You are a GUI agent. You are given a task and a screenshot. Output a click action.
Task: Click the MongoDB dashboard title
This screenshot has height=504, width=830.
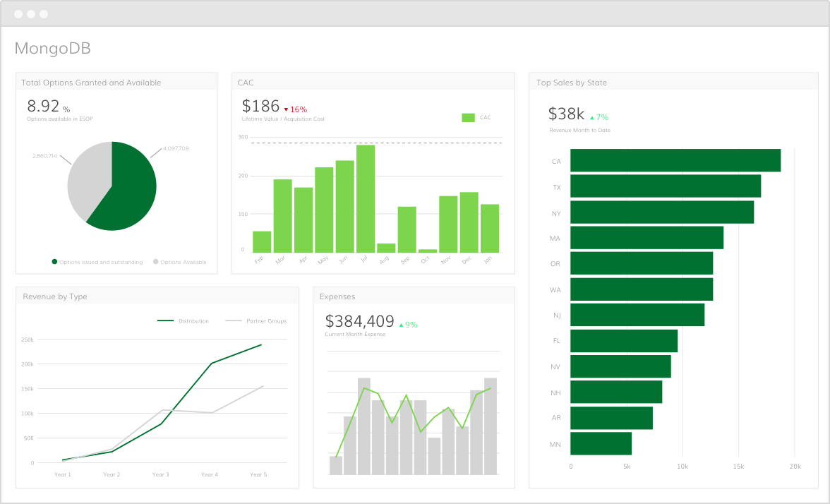pyautogui.click(x=53, y=49)
